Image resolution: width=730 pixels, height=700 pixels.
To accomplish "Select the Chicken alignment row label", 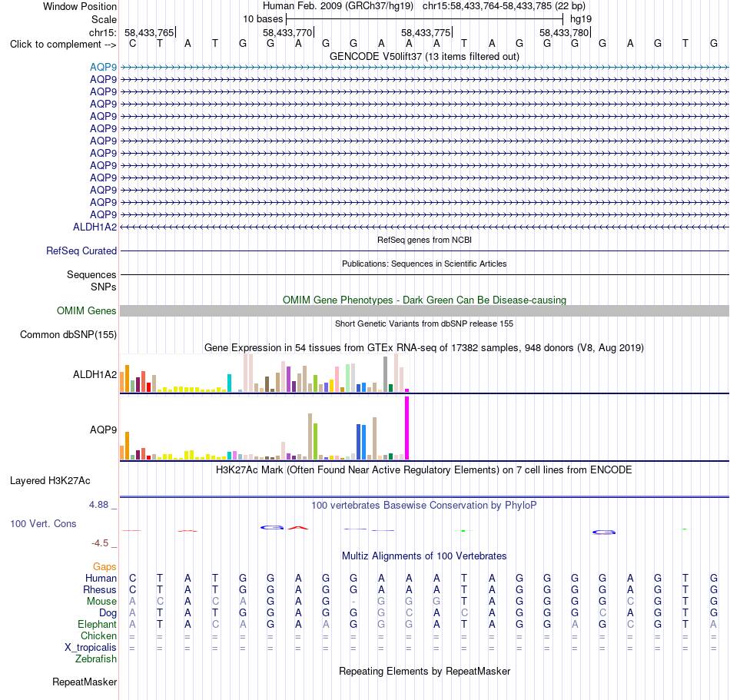I will click(98, 635).
